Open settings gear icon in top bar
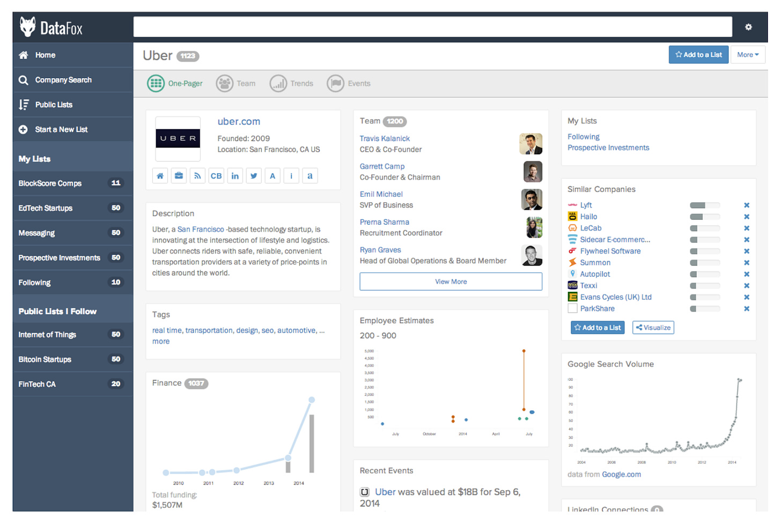 pos(748,27)
